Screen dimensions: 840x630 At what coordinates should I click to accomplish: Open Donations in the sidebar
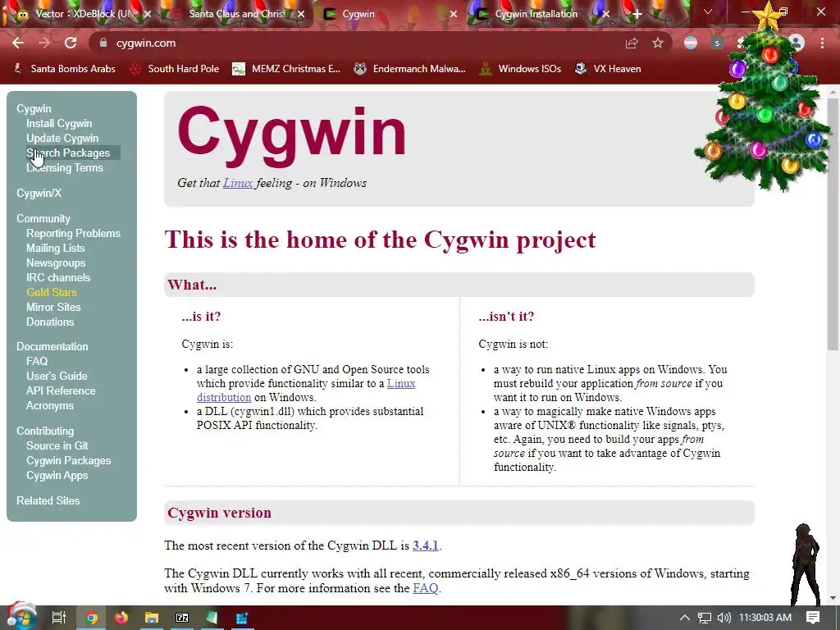tap(50, 322)
